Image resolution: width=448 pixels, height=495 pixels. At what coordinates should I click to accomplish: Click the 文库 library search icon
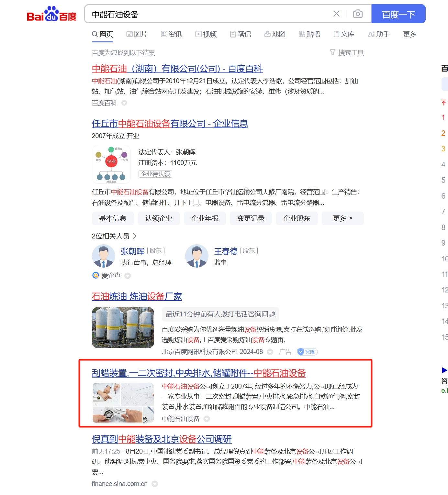click(344, 34)
